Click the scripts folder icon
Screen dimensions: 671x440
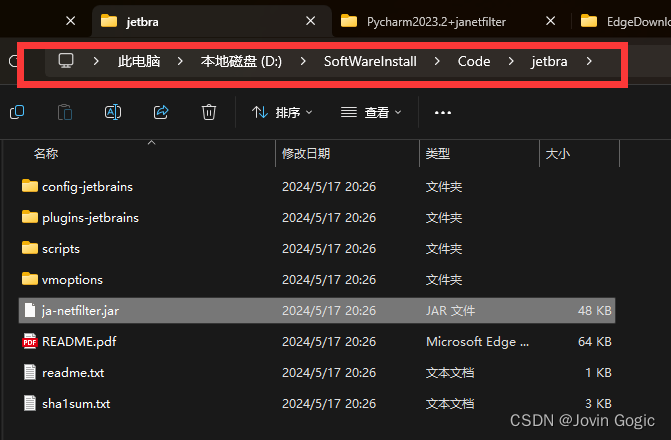tap(30, 248)
